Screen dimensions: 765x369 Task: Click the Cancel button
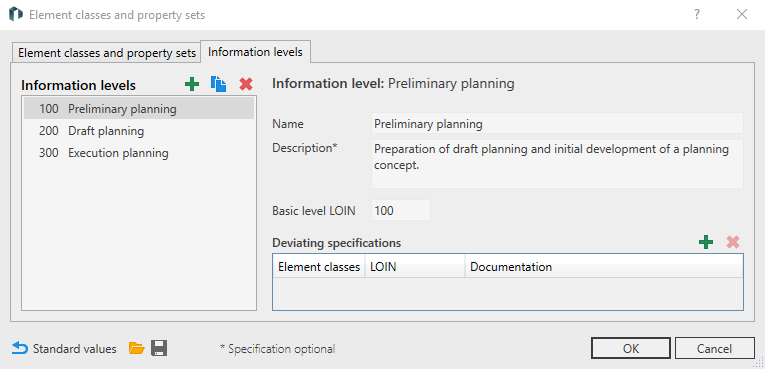click(714, 348)
